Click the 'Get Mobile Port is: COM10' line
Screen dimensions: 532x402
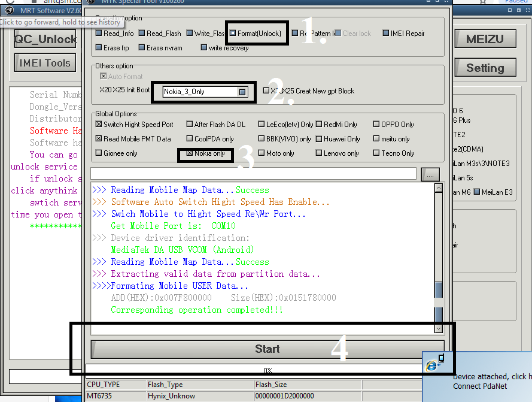tap(173, 226)
